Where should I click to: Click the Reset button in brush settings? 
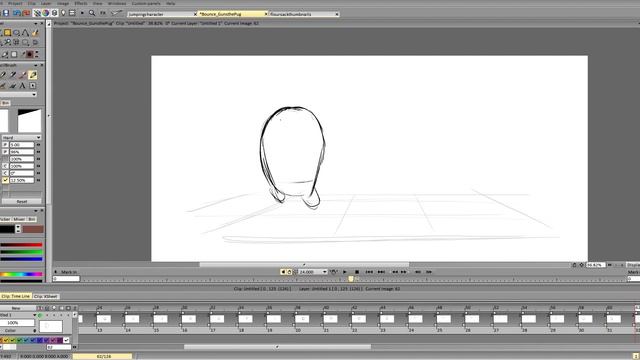(x=22, y=202)
